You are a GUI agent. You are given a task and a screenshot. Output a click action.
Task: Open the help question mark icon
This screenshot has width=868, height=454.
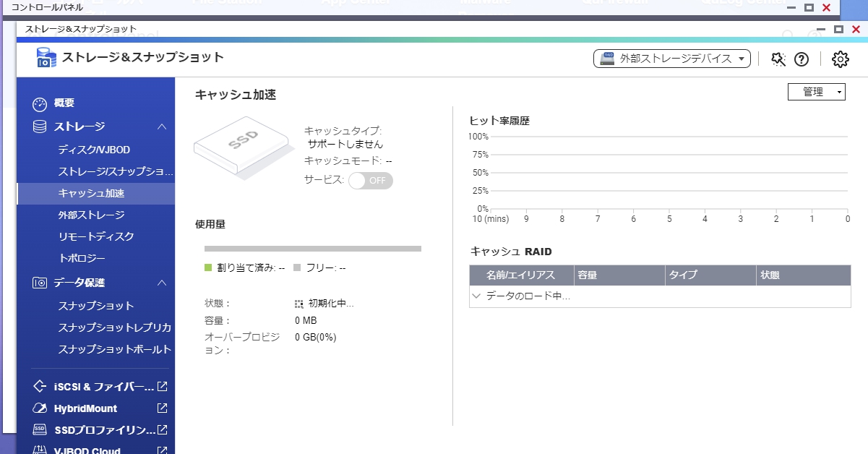(x=801, y=59)
